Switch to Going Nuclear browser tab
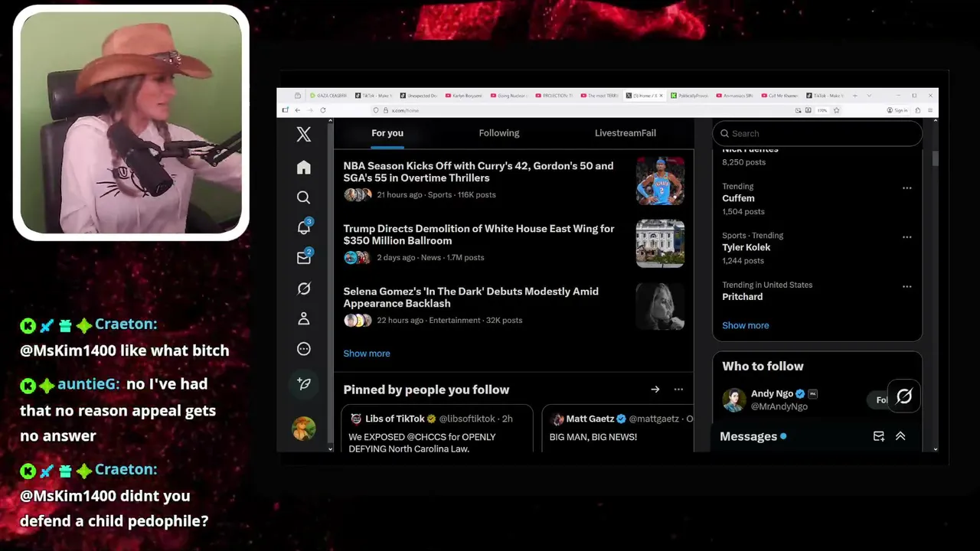The height and width of the screenshot is (551, 980). click(508, 96)
